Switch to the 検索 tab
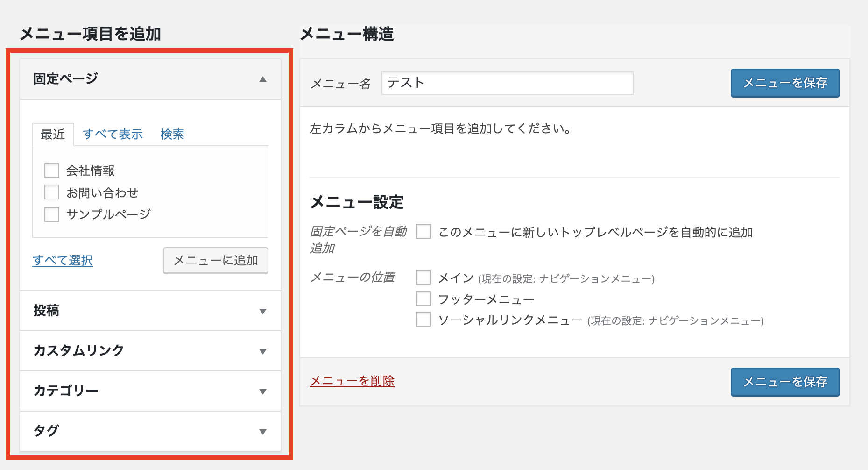 click(172, 134)
